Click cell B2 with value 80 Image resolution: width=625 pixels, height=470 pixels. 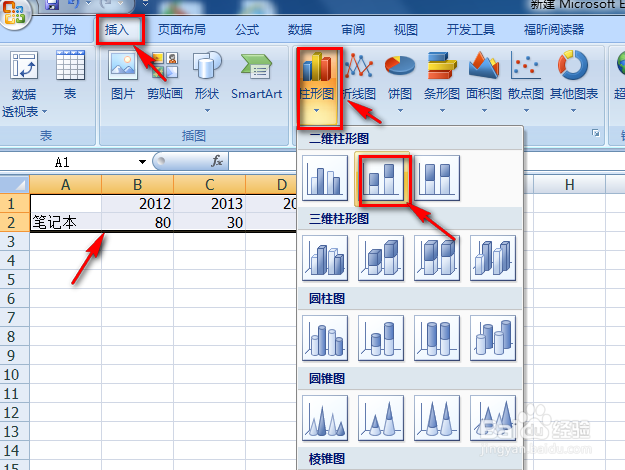(138, 222)
